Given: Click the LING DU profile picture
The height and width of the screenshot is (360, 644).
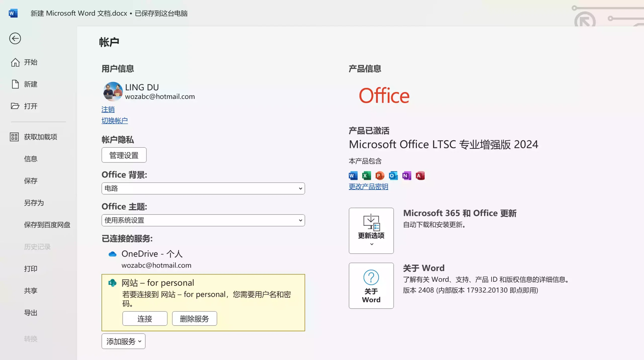Looking at the screenshot, I should (x=113, y=91).
